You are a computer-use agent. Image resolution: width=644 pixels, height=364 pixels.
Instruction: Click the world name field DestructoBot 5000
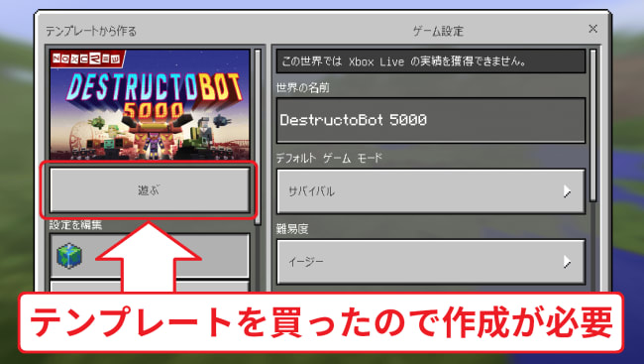[x=431, y=121]
